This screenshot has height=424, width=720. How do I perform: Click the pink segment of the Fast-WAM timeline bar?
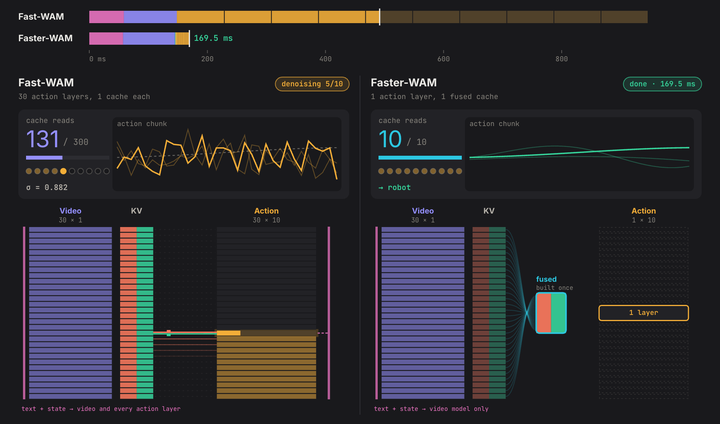(107, 17)
